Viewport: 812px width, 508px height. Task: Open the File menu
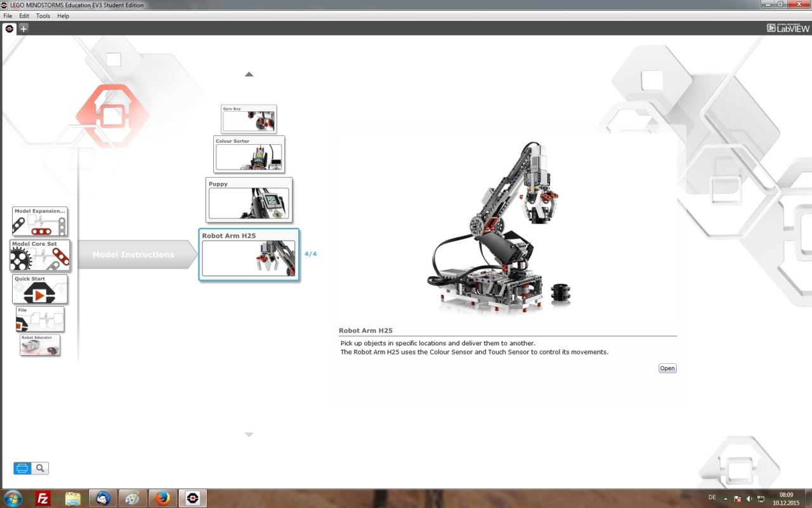tap(8, 16)
